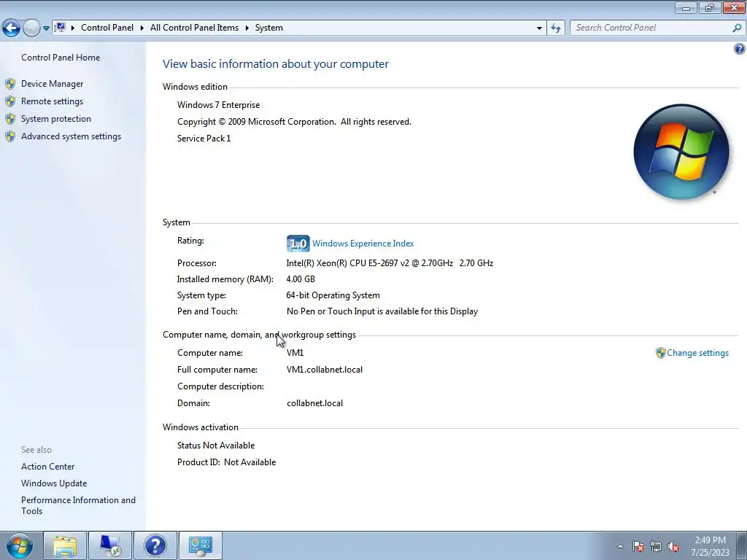The height and width of the screenshot is (560, 747).
Task: Click the shield icon beside System protection
Action: tap(10, 119)
